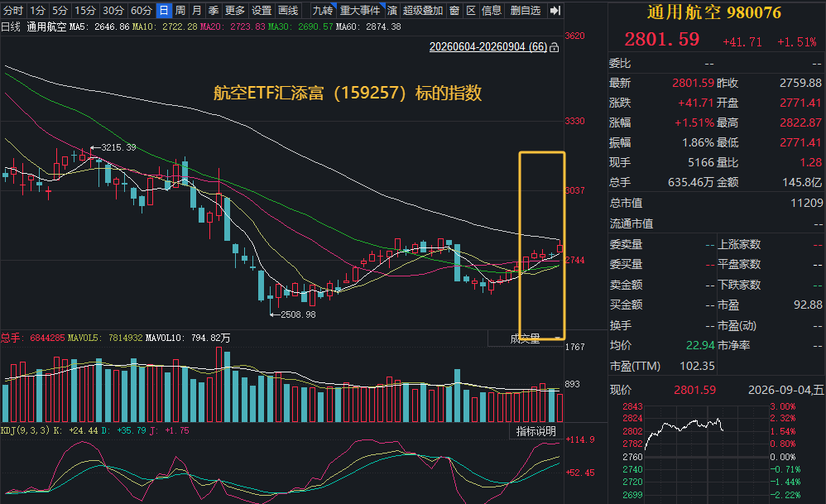Open 超级叠加 overlay comparison
Screen dimensions: 826x504
click(423, 11)
